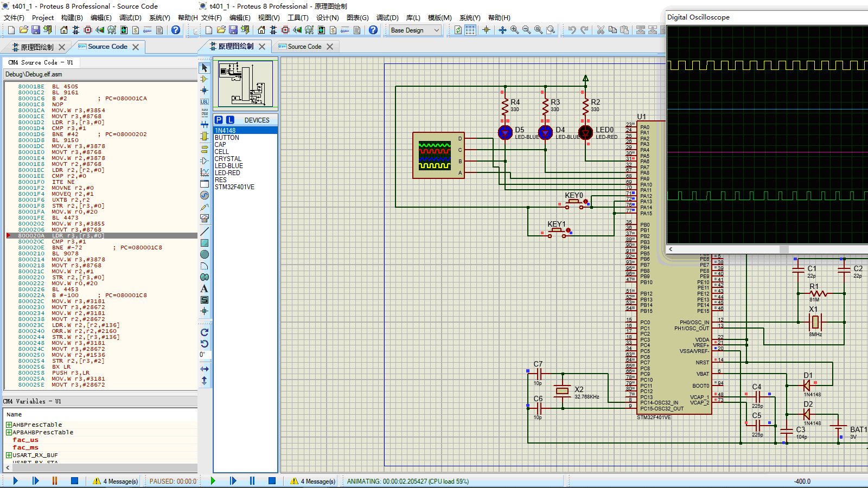868x488 pixels.
Task: Expand the USART_RX_BUF variable
Action: (x=9, y=455)
